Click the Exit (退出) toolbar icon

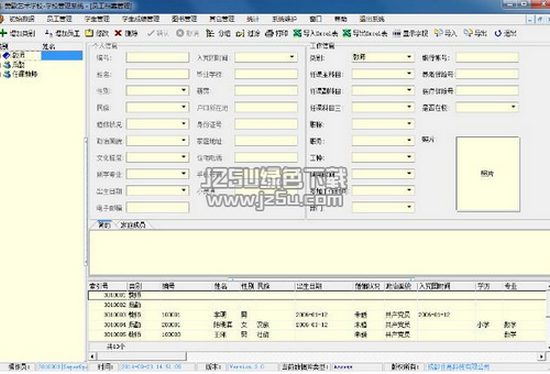pyautogui.click(x=498, y=33)
